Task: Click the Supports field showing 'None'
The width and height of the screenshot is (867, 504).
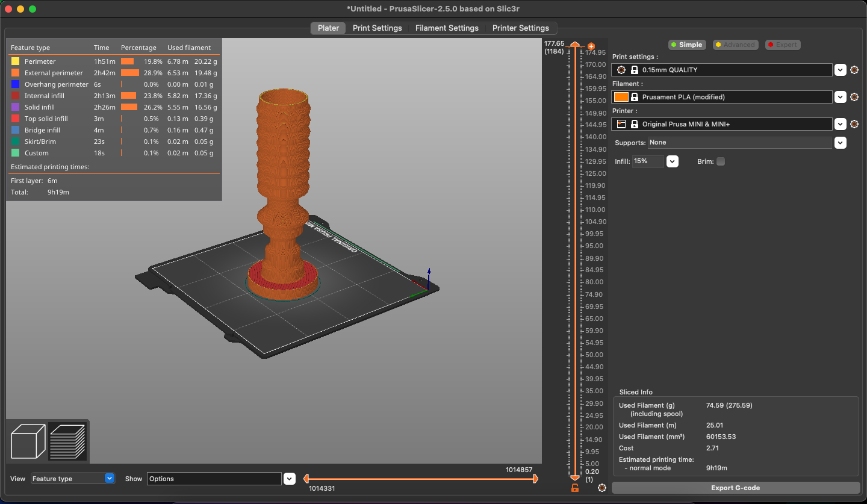Action: pyautogui.click(x=740, y=143)
